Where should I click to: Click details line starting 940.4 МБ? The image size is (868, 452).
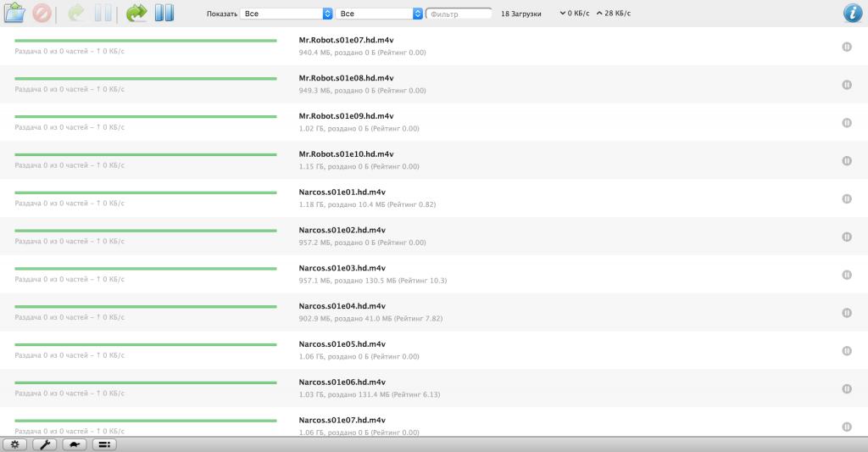click(362, 53)
